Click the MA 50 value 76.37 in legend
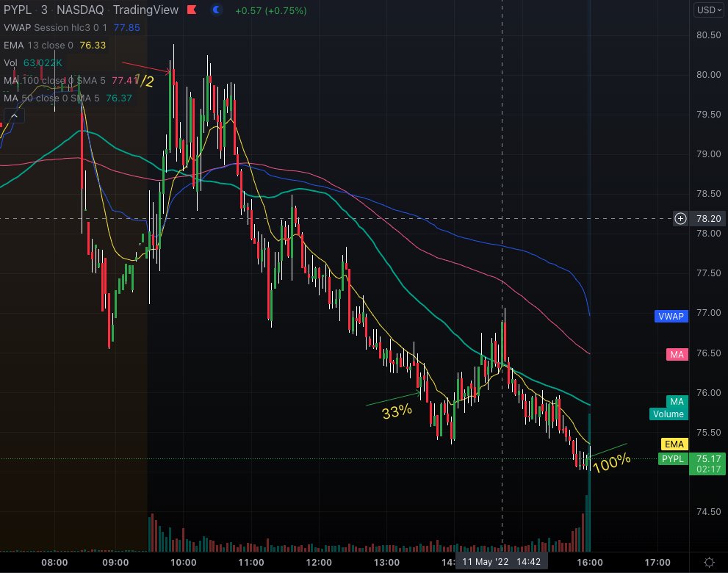This screenshot has width=728, height=573. 119,98
